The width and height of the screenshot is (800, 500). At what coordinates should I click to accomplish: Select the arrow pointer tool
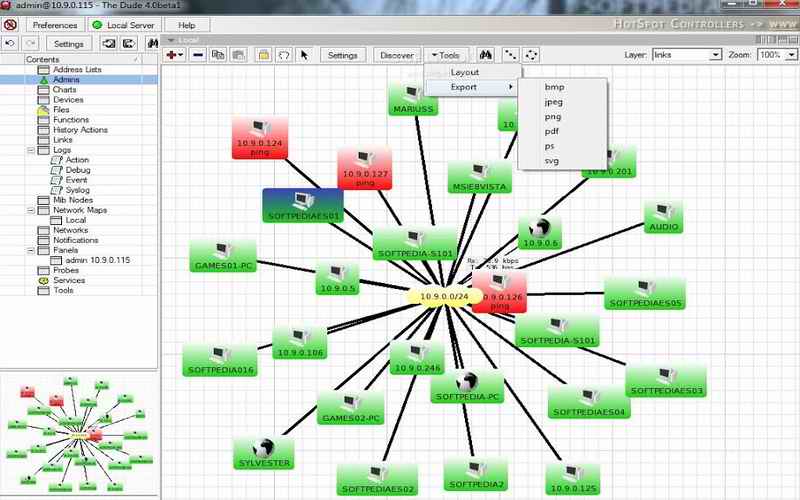coord(305,55)
